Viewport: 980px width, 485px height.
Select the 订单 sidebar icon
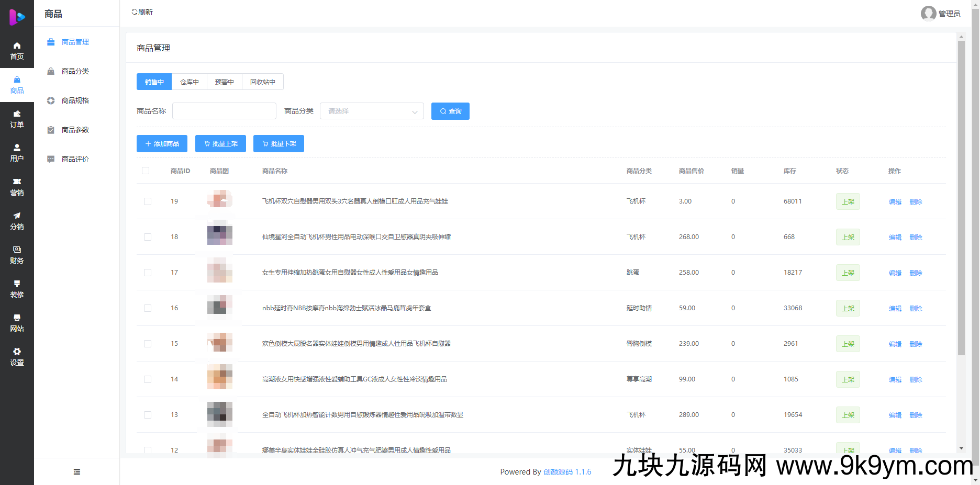click(17, 119)
